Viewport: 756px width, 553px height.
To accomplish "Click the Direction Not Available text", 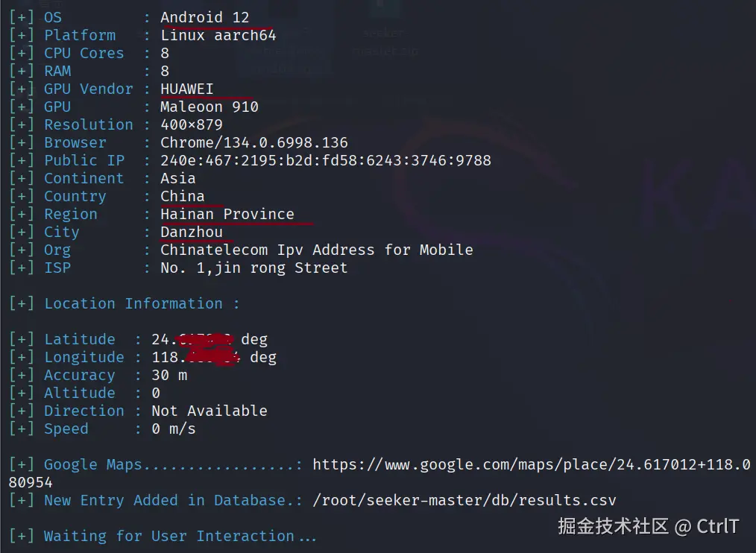I will [210, 411].
